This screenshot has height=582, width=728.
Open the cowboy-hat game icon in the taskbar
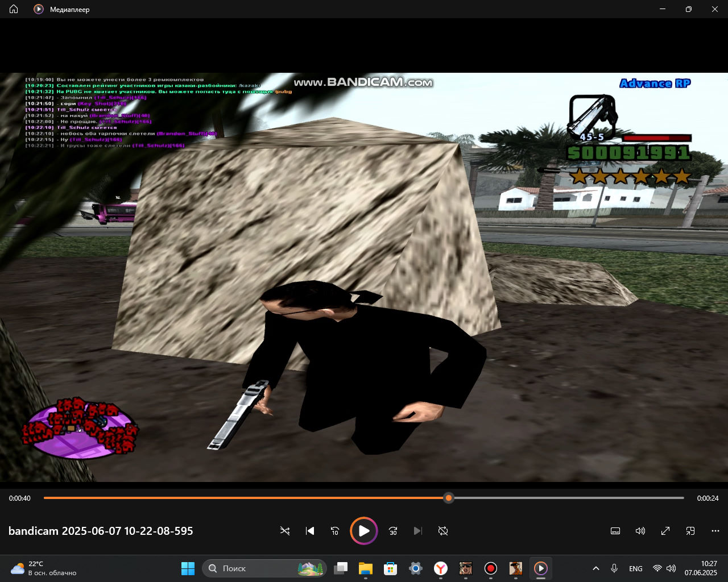pos(516,568)
